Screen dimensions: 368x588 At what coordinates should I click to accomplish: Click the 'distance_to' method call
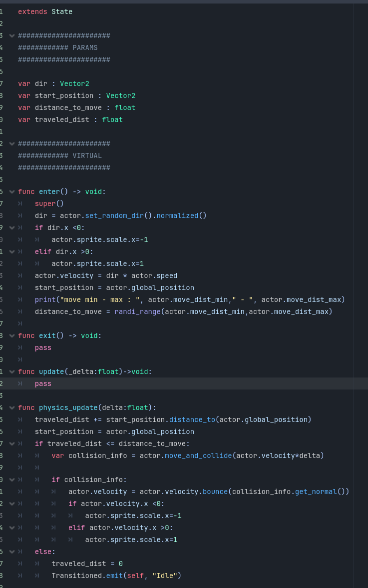tap(192, 419)
